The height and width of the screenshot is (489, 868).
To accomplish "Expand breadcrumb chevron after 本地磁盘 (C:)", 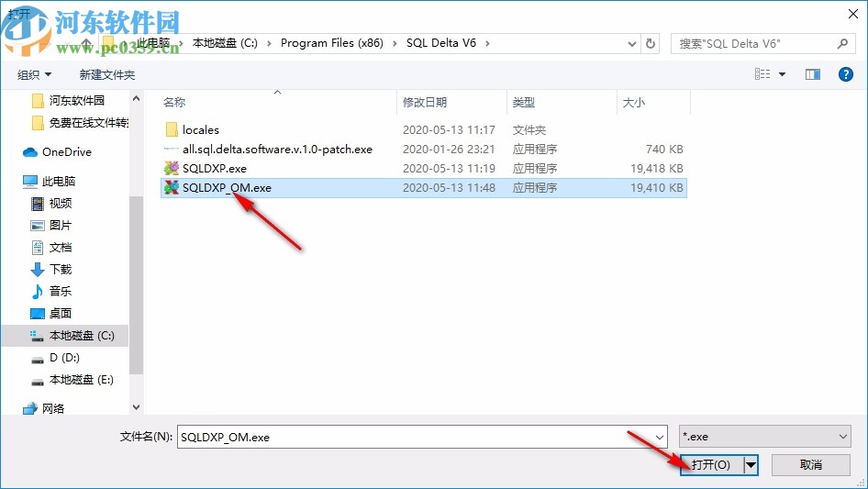I will tap(269, 43).
